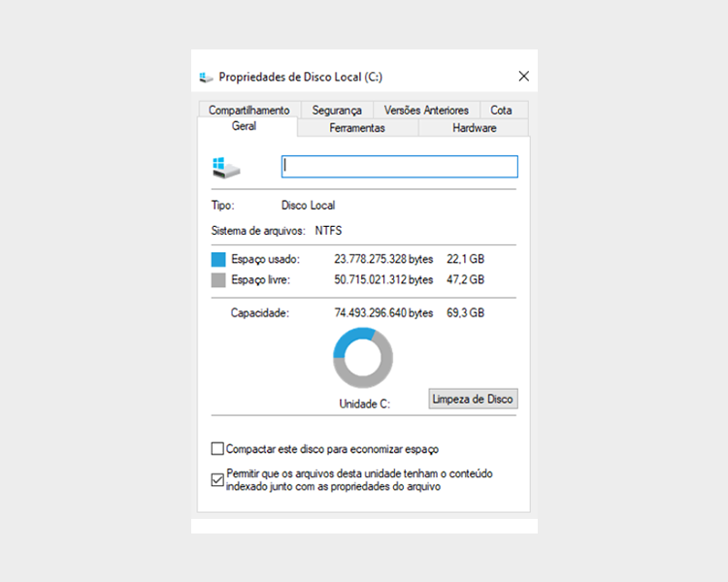Switch to the Compartilhamento tab
728x582 pixels.
(x=248, y=111)
